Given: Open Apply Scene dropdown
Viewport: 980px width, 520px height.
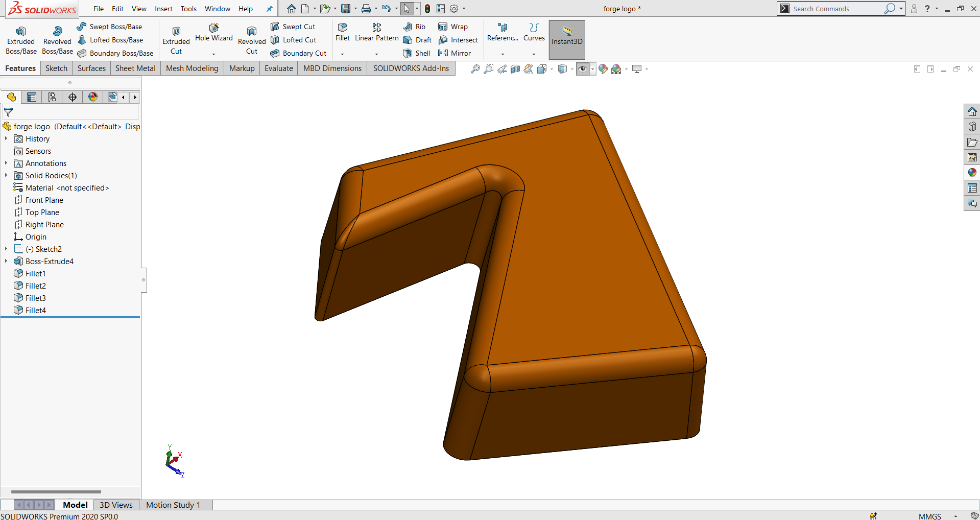Looking at the screenshot, I should tap(627, 69).
